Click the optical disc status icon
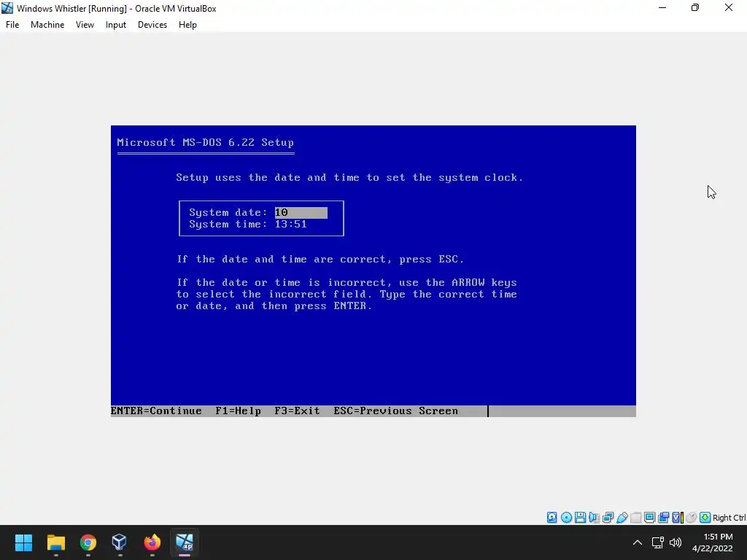 tap(566, 518)
